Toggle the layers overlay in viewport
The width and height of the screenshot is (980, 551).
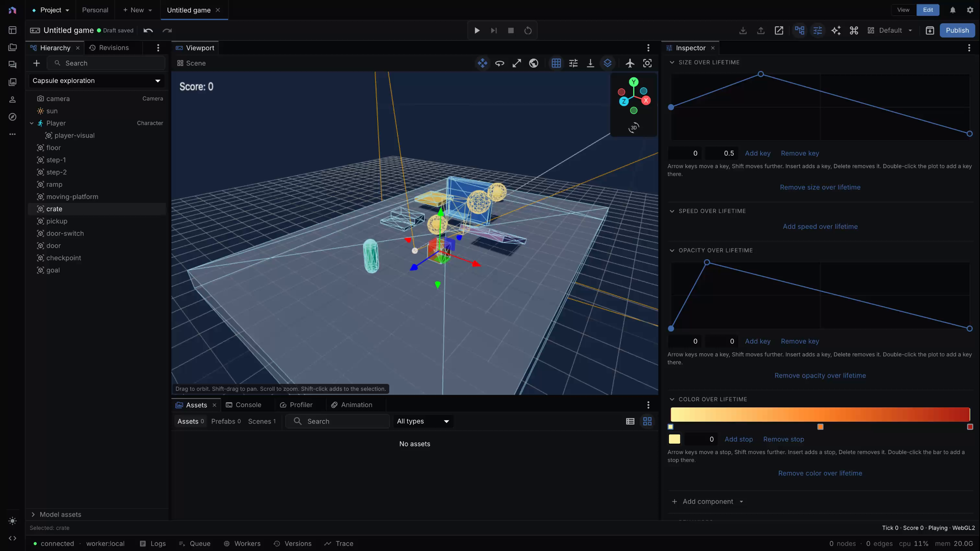[608, 63]
